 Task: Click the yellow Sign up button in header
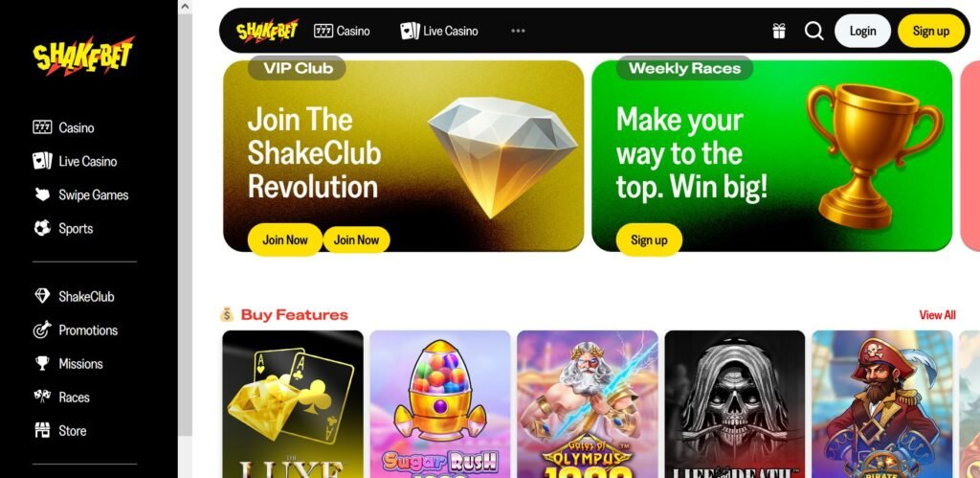coord(930,31)
